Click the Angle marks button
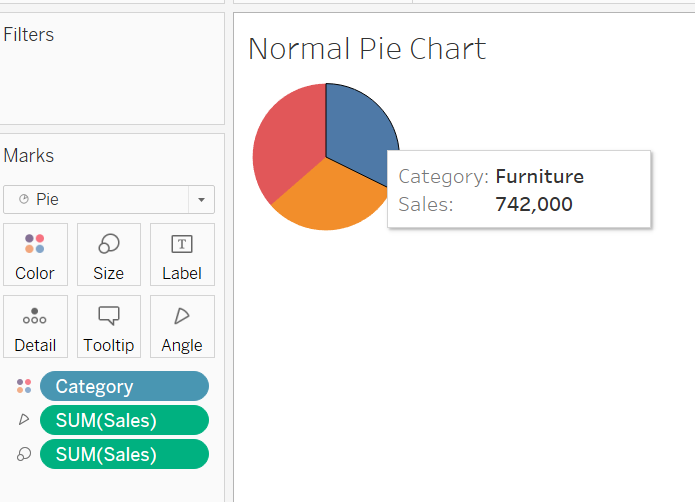Image resolution: width=695 pixels, height=502 pixels. [181, 326]
